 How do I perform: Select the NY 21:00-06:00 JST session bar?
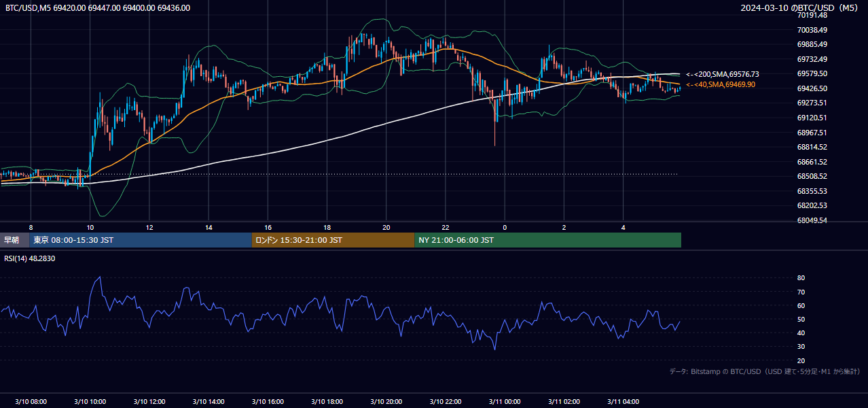tap(547, 240)
